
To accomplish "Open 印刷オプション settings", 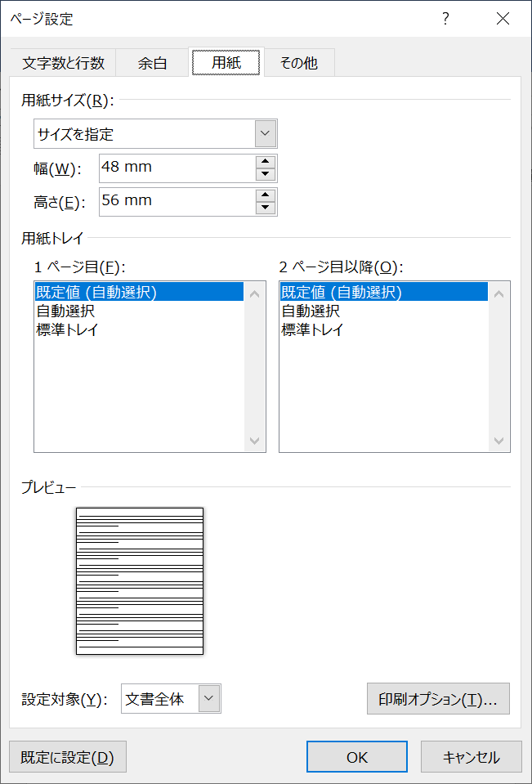I will (438, 699).
